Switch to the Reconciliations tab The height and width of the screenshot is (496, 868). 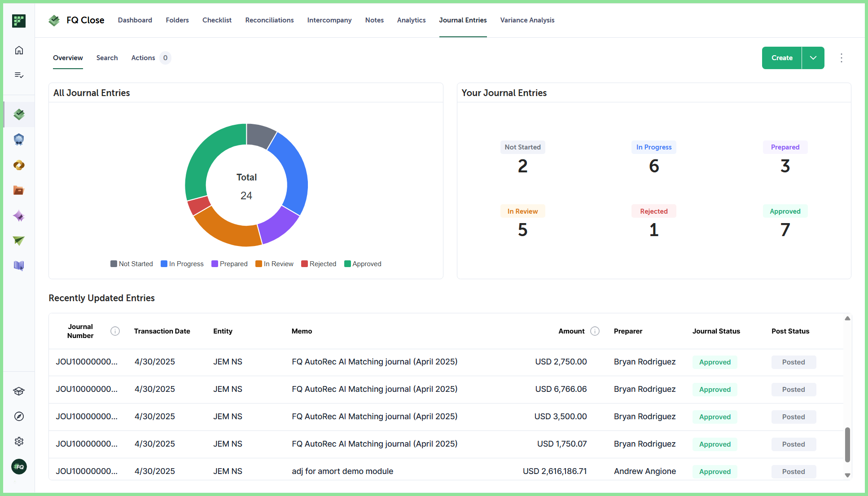269,20
